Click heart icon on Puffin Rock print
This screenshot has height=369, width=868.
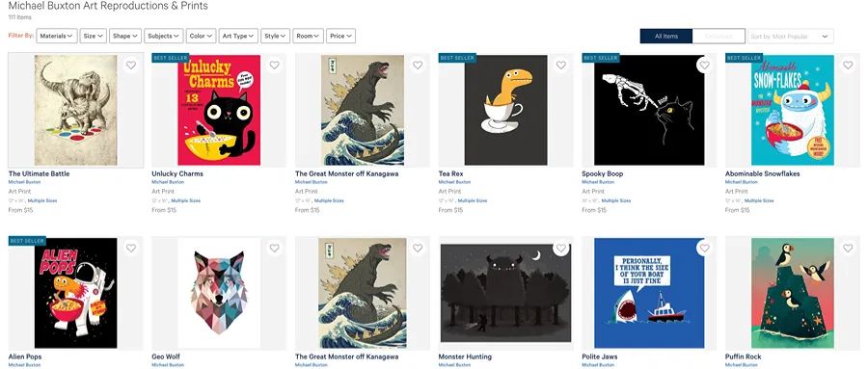click(848, 249)
